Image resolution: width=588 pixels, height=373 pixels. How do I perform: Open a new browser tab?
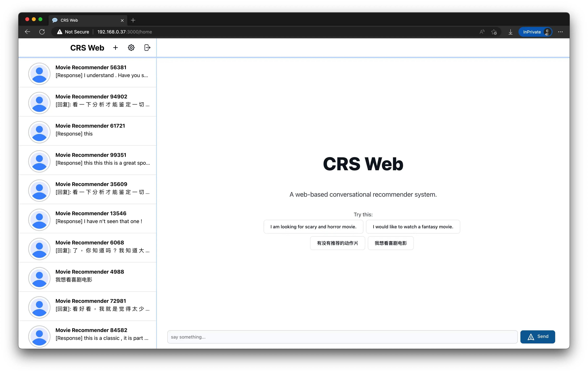tap(133, 20)
